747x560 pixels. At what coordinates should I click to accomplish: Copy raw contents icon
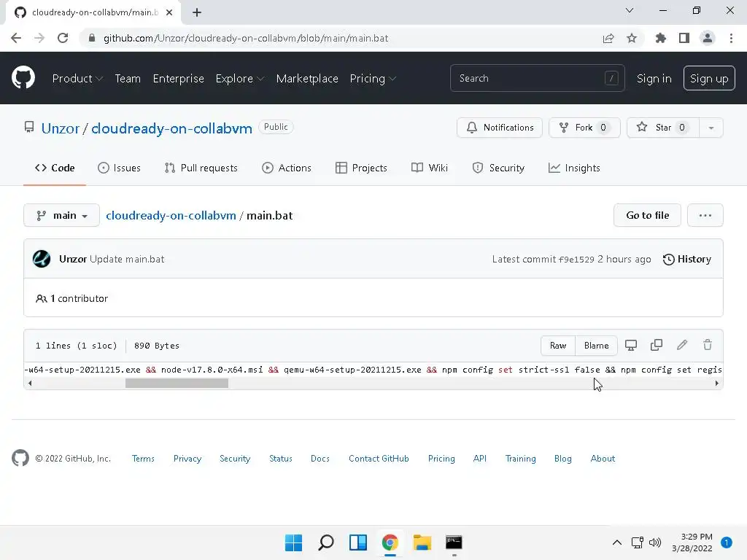tap(657, 345)
